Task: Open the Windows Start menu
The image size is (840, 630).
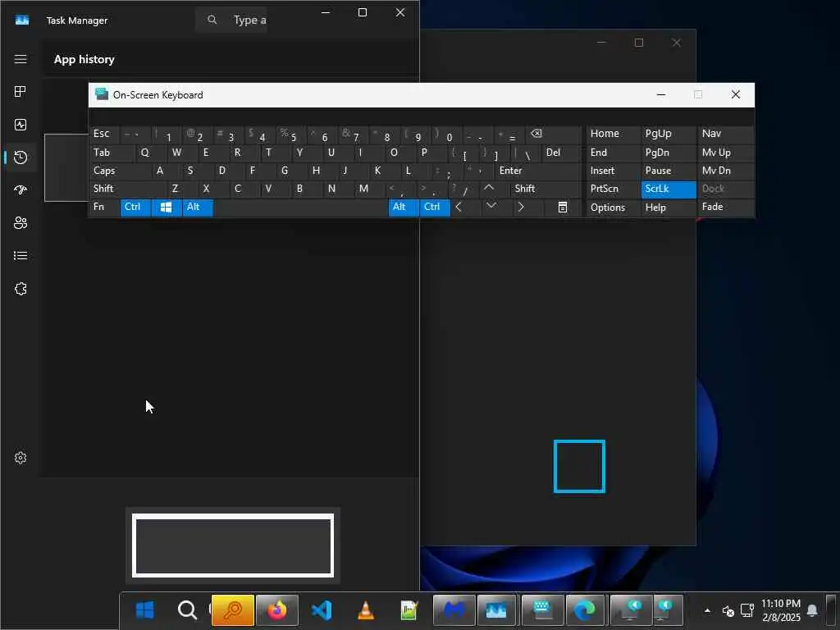Action: pos(144,610)
